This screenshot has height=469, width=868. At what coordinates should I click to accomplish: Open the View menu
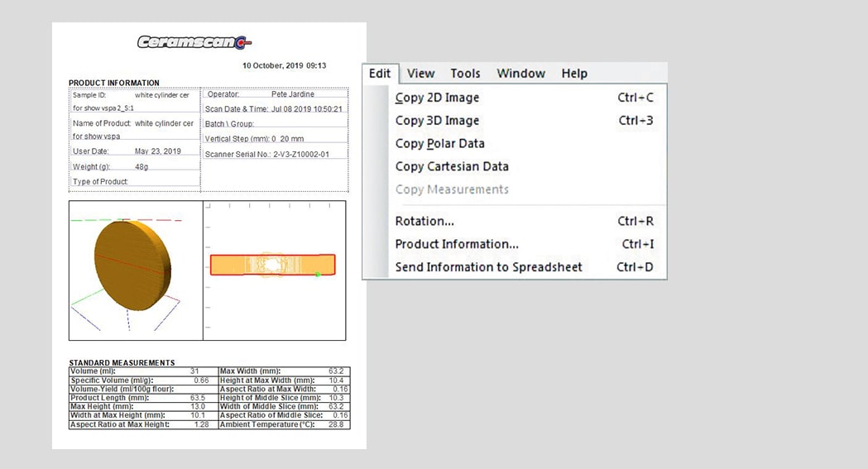pyautogui.click(x=420, y=74)
